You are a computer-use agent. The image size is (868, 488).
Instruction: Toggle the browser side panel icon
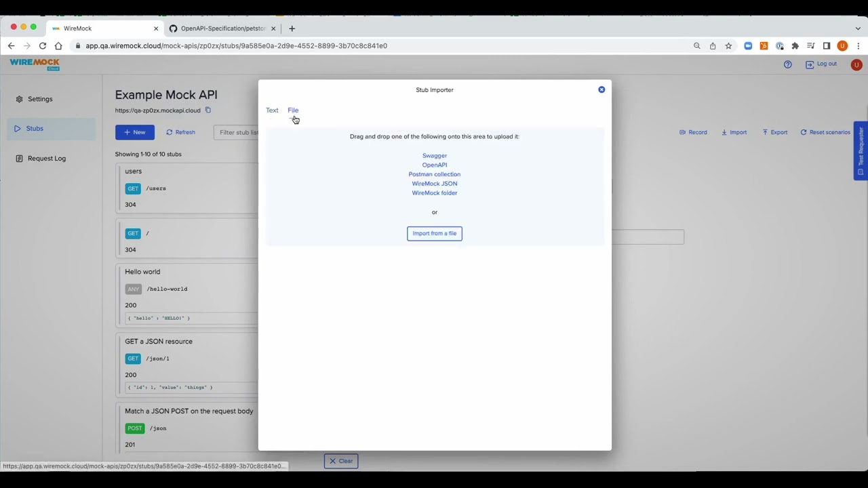click(827, 46)
